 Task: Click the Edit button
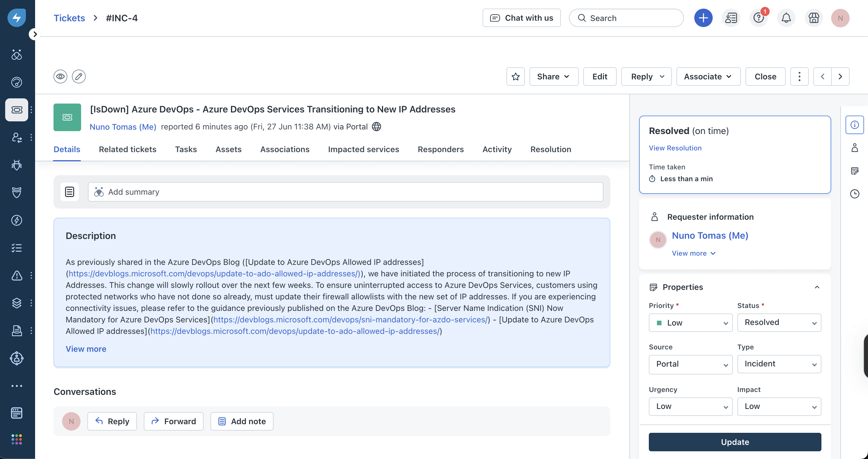[600, 76]
